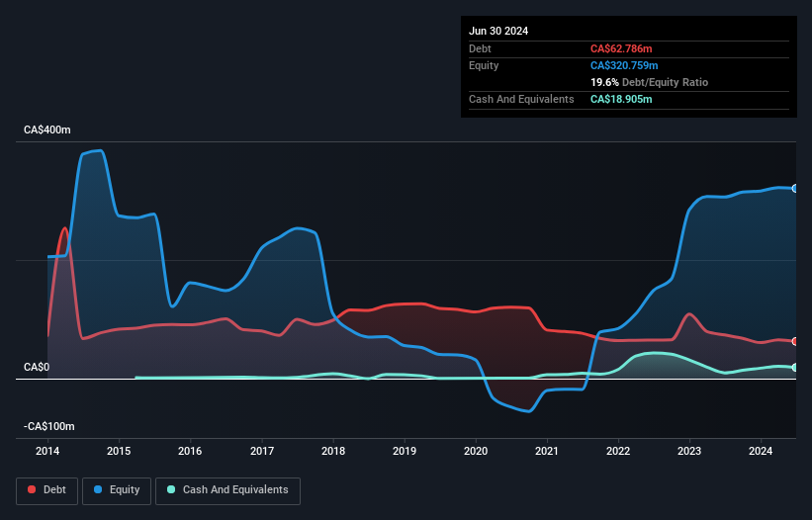The width and height of the screenshot is (812, 520).
Task: Click the -CA$100m y-axis label
Action: pyautogui.click(x=49, y=426)
